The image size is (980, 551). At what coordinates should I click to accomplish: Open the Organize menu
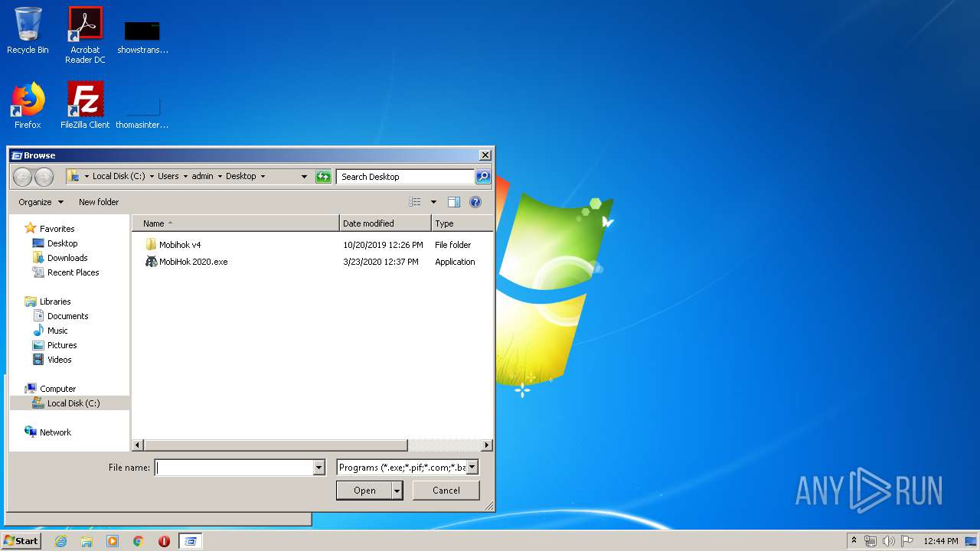pyautogui.click(x=41, y=202)
